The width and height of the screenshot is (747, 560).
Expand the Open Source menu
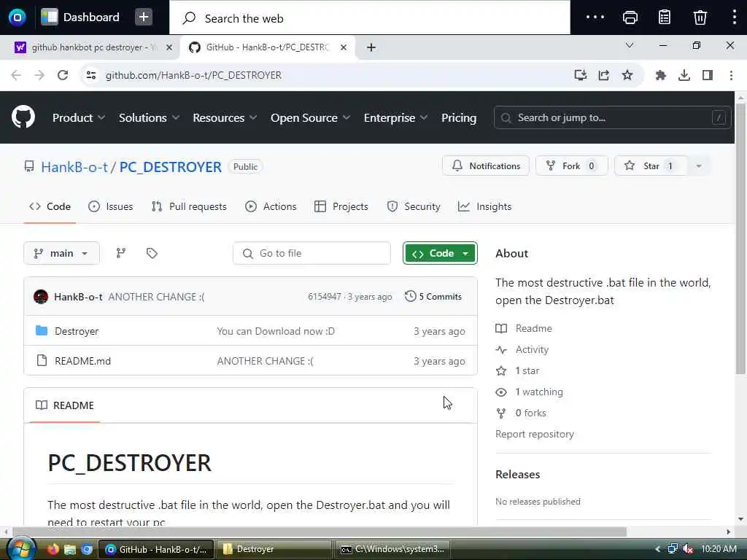coord(310,117)
